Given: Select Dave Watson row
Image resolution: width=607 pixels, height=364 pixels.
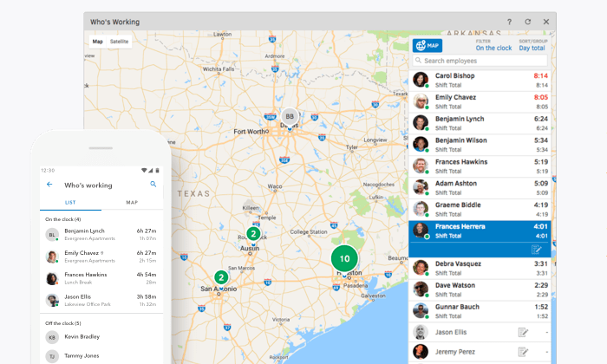Looking at the screenshot, I should click(480, 290).
